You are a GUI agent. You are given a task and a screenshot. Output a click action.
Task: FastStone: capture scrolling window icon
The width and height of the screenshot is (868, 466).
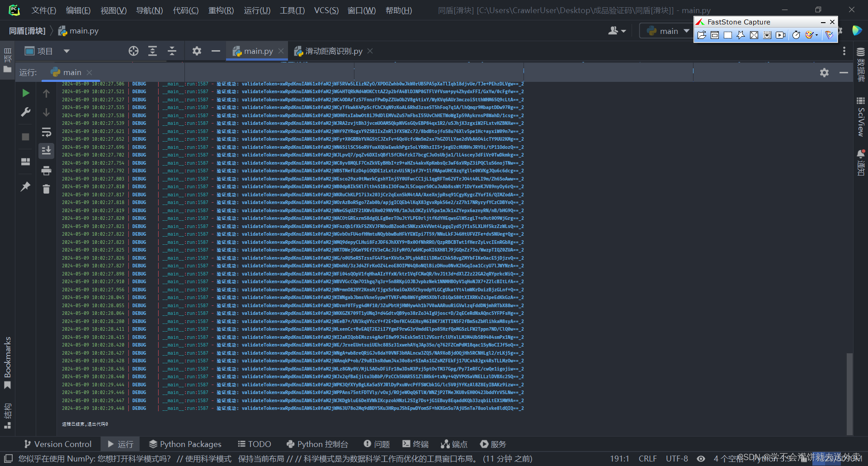point(767,35)
